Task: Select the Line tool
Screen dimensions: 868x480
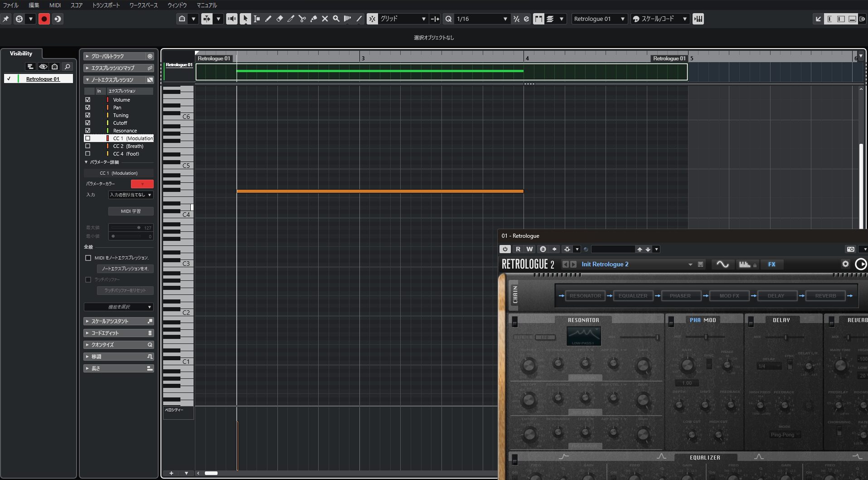Action: [x=359, y=19]
